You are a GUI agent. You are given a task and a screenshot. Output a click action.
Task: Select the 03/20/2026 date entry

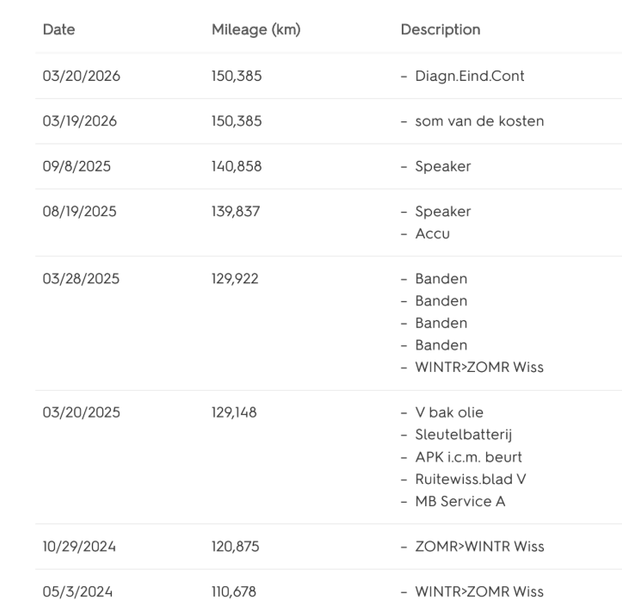click(81, 76)
